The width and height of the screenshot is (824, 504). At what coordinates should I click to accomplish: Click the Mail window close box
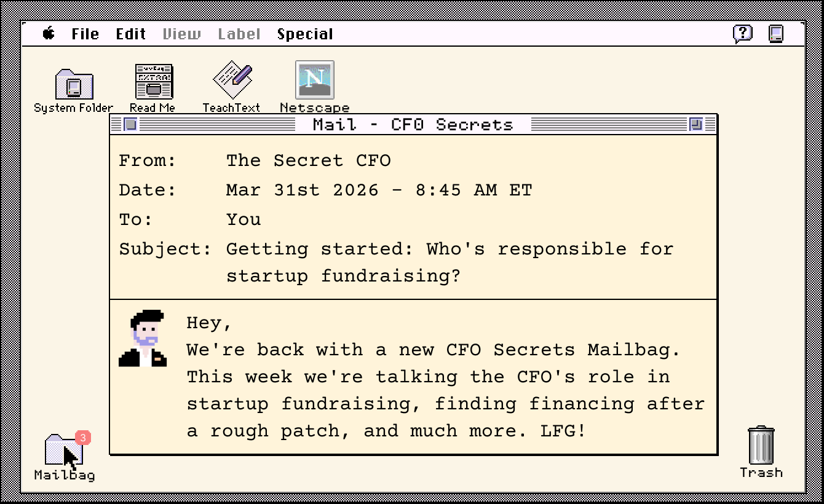pos(130,125)
